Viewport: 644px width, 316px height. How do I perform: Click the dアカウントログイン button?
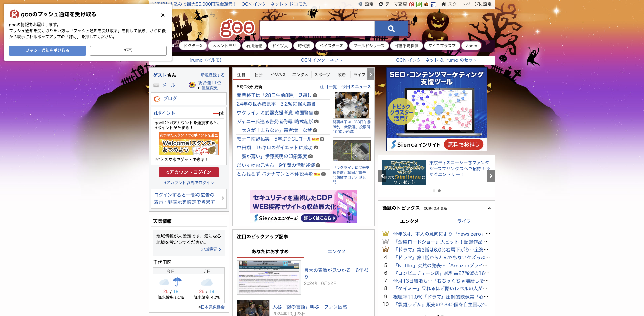click(x=189, y=172)
